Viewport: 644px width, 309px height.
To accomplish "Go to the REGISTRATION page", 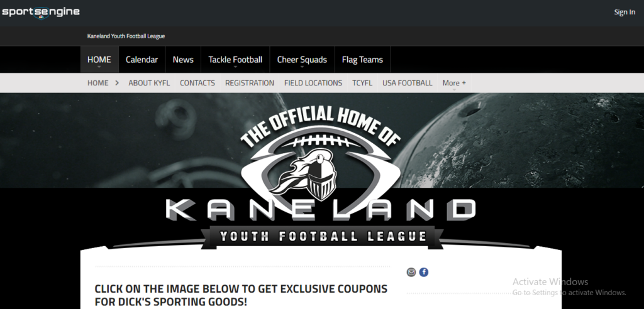I will [x=249, y=83].
